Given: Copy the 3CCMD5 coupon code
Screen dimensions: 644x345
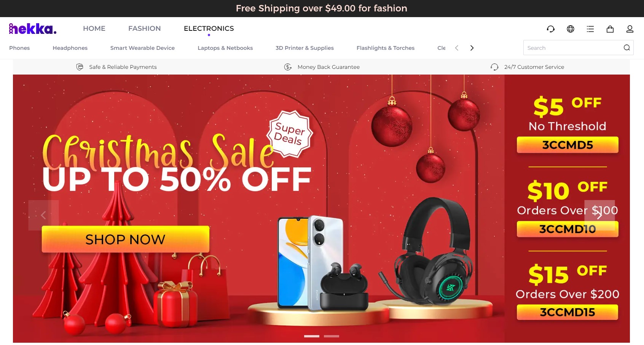Looking at the screenshot, I should [567, 145].
